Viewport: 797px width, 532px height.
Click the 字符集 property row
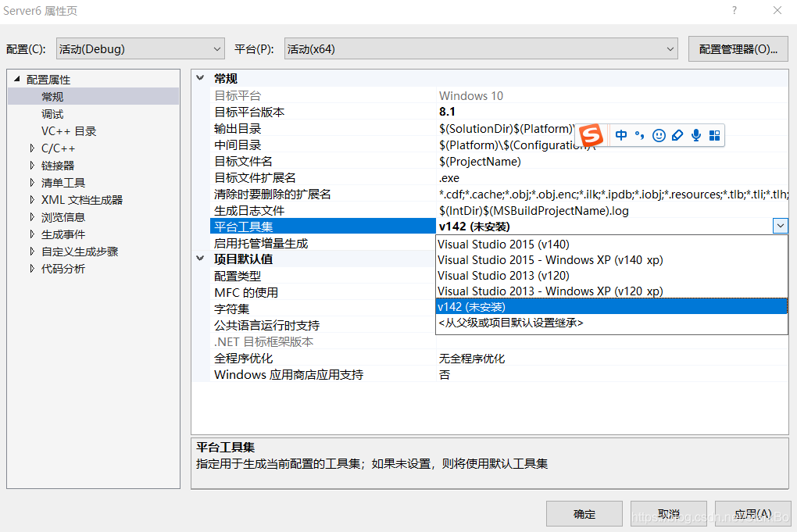click(x=323, y=309)
